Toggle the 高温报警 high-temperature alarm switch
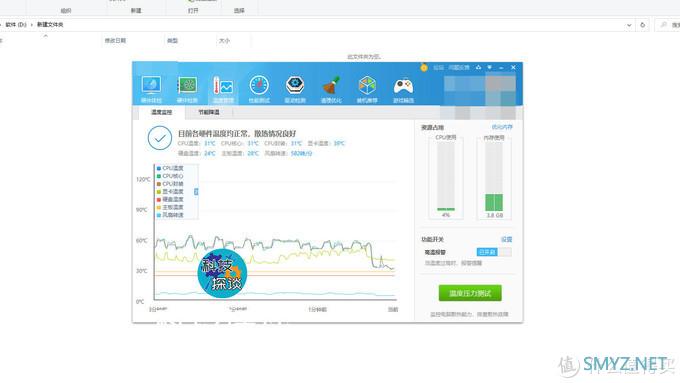The image size is (680, 383). tap(494, 252)
